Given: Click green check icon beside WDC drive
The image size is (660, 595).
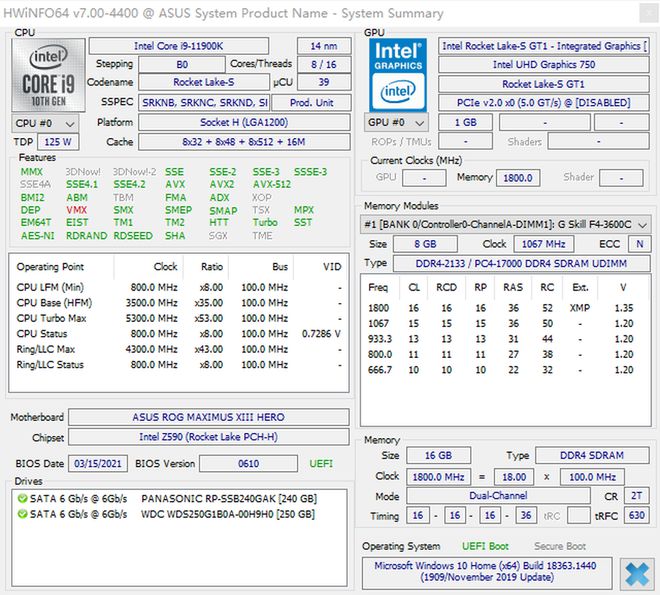Looking at the screenshot, I should 22,514.
